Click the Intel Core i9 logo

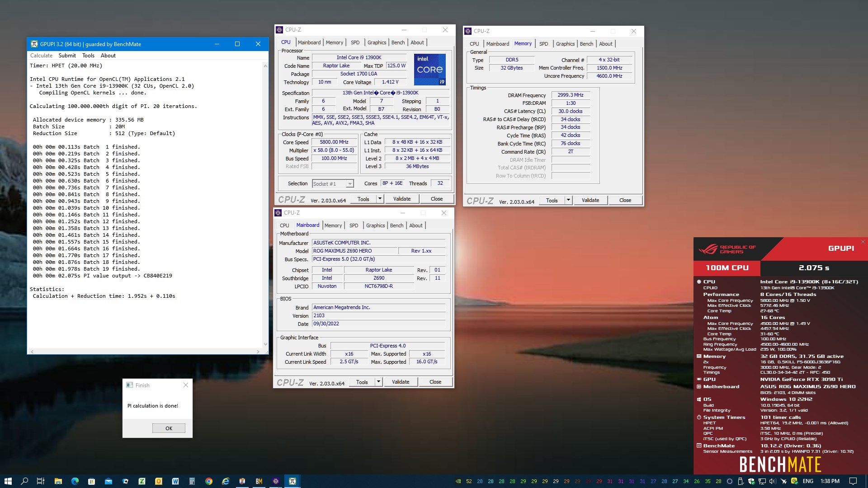click(x=429, y=69)
